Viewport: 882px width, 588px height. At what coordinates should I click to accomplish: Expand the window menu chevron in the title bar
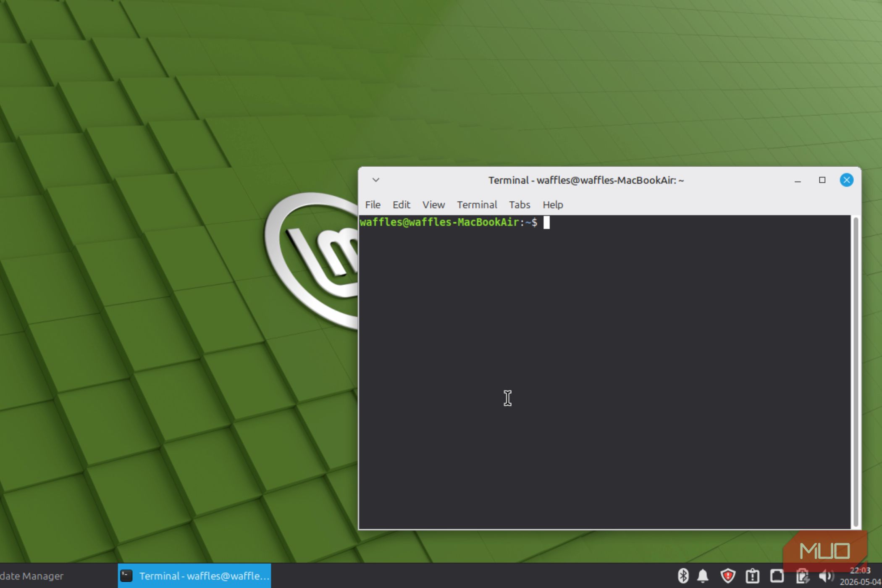[x=376, y=180]
